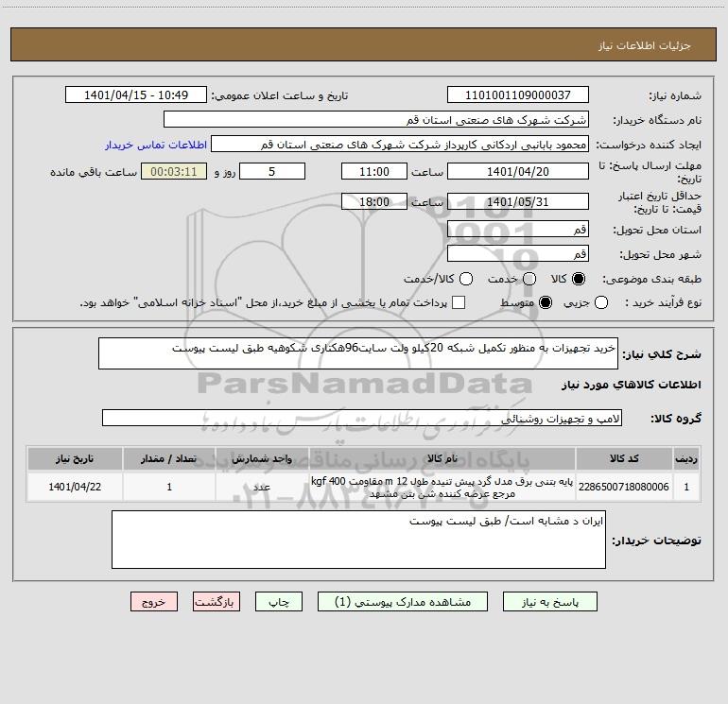Click the تاریخ نیاز column header
728x704 pixels.
coord(75,458)
